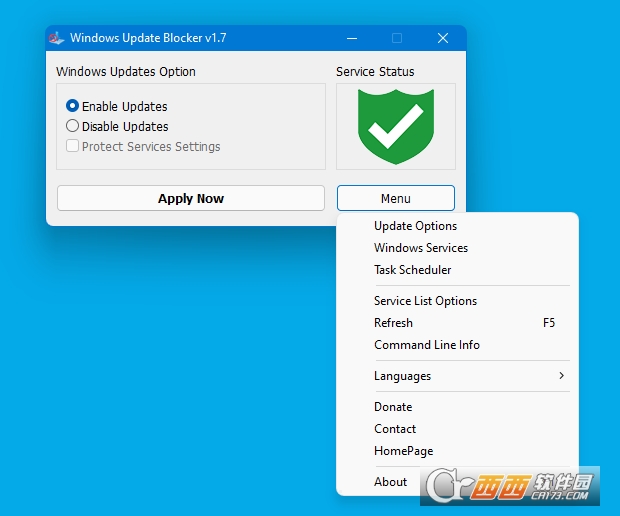Click the Windows Update Blocker title bar icon
The width and height of the screenshot is (620, 516).
56,38
